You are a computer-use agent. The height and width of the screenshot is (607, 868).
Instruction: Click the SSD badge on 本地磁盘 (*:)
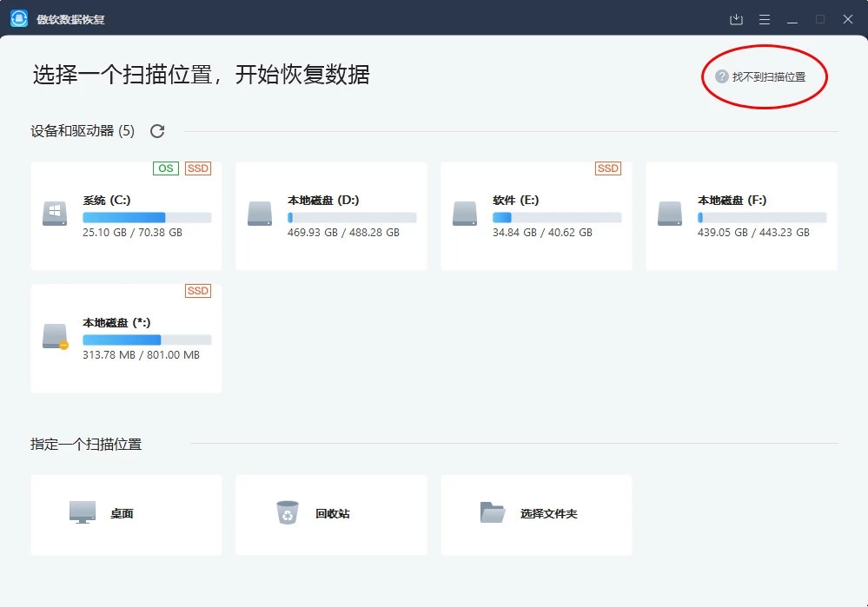198,291
